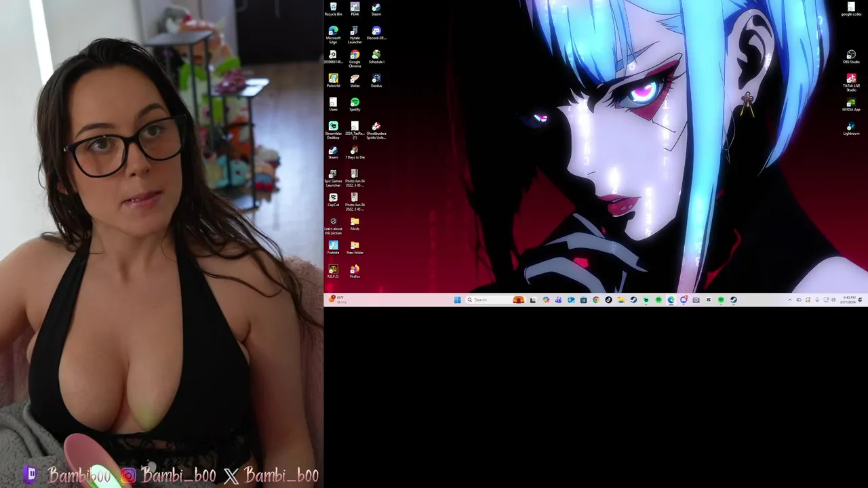Launch 7 Days to Die shortcut

[x=355, y=152]
